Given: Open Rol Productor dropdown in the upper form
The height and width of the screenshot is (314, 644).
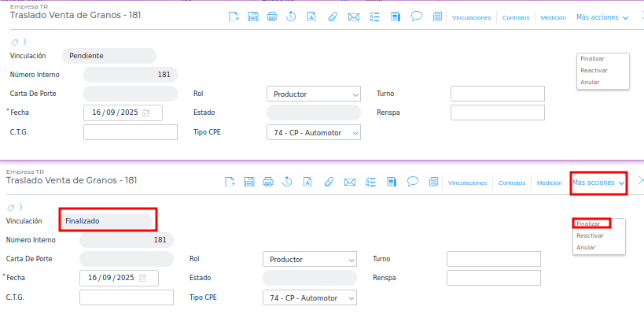Looking at the screenshot, I should (x=314, y=94).
